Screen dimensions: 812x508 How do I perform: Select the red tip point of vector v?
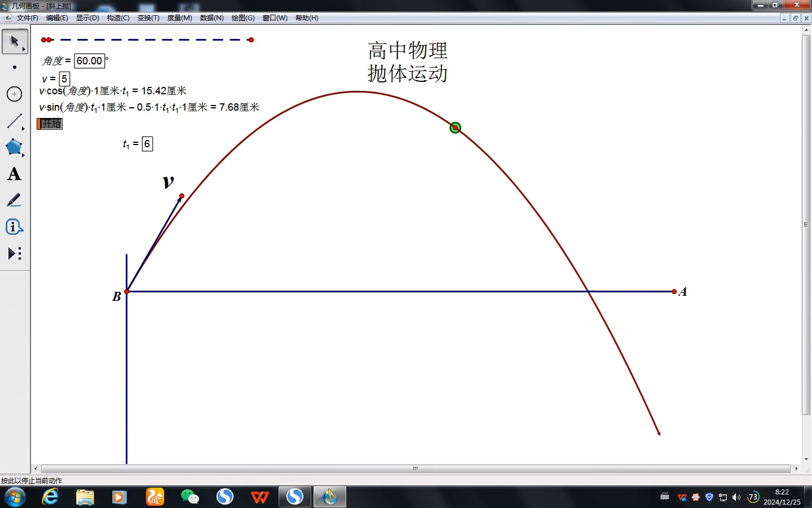(182, 196)
